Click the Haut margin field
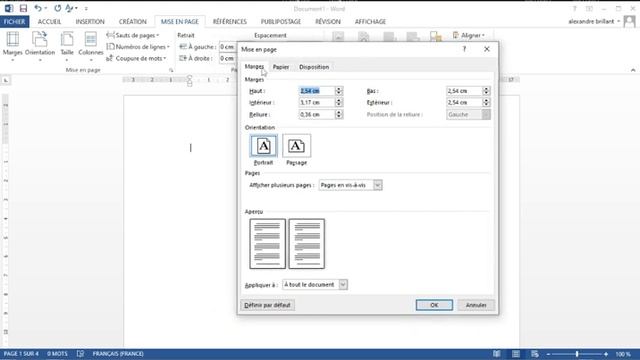 pyautogui.click(x=317, y=91)
